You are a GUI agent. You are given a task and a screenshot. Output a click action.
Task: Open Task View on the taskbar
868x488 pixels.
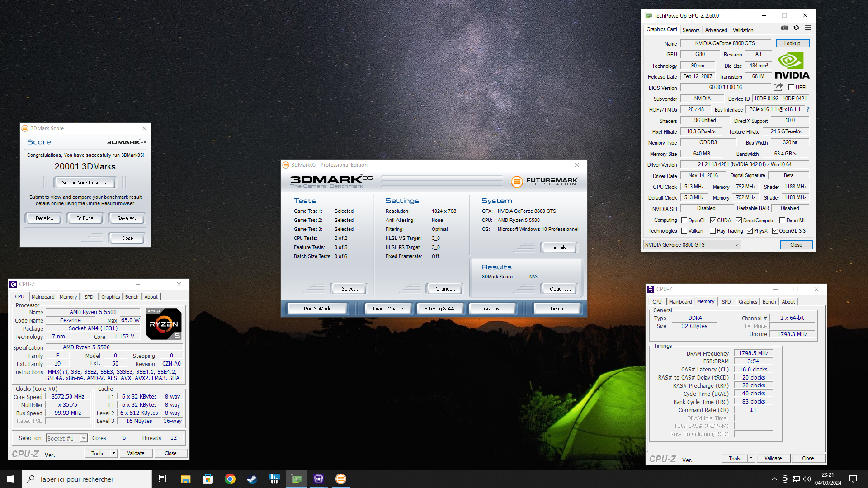[x=163, y=479]
